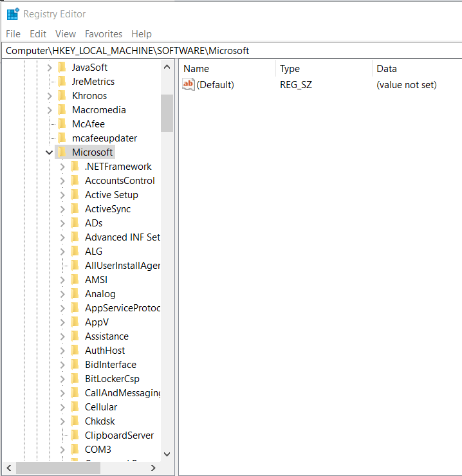This screenshot has width=462, height=476.
Task: Select the ClipboardServer key
Action: pyautogui.click(x=120, y=435)
